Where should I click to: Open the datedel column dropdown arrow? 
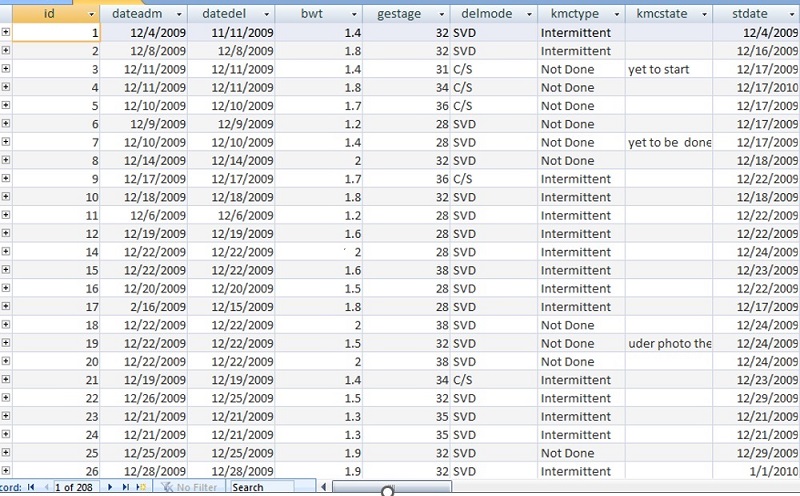[266, 14]
